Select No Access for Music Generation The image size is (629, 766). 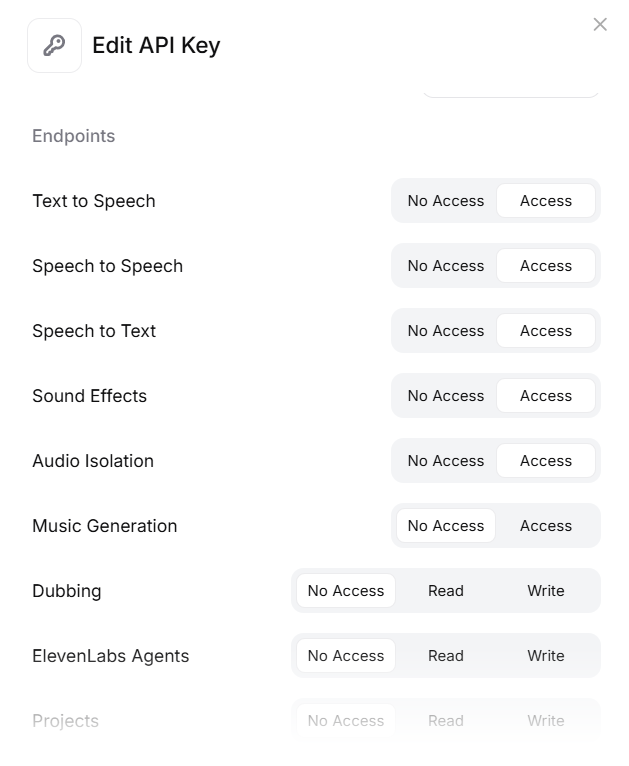445,526
